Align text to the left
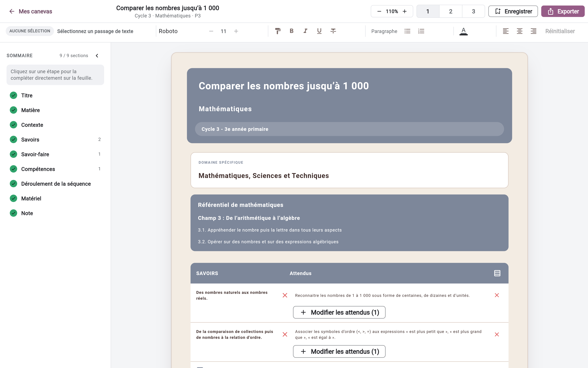Viewport: 588px width, 368px height. pos(506,31)
